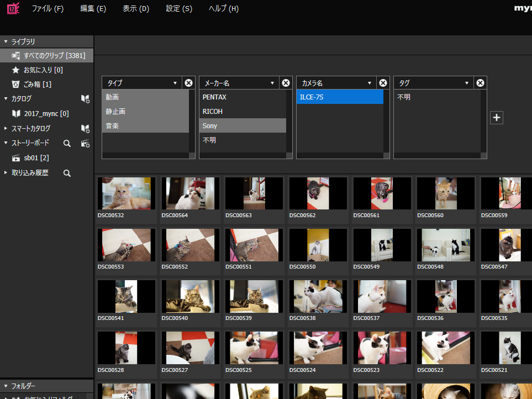
Task: Select 静止画 in the type filter
Action: (x=145, y=111)
